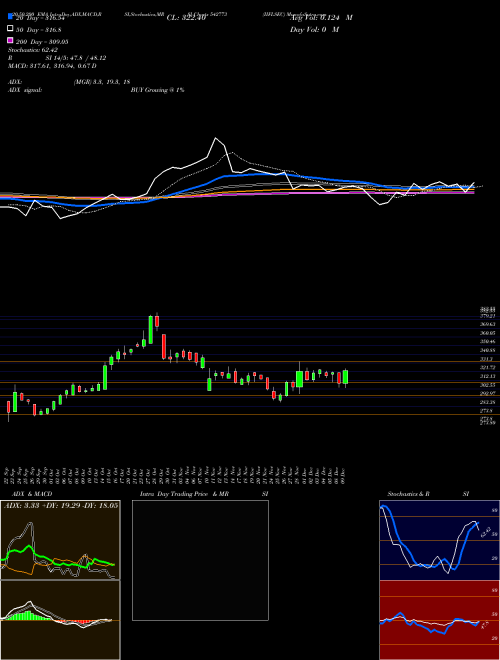Click the 321.72 price axis label
Image resolution: width=500 pixels, height=660 pixels.
click(x=487, y=367)
